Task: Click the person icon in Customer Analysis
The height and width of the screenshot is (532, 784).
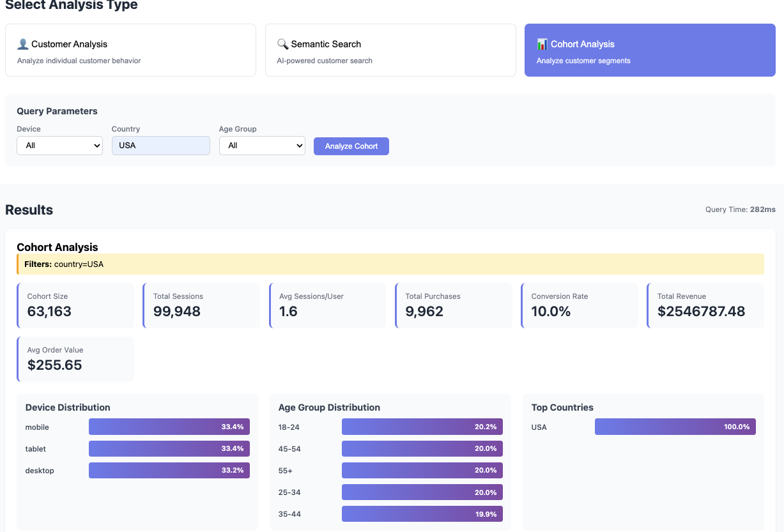Action: point(23,44)
